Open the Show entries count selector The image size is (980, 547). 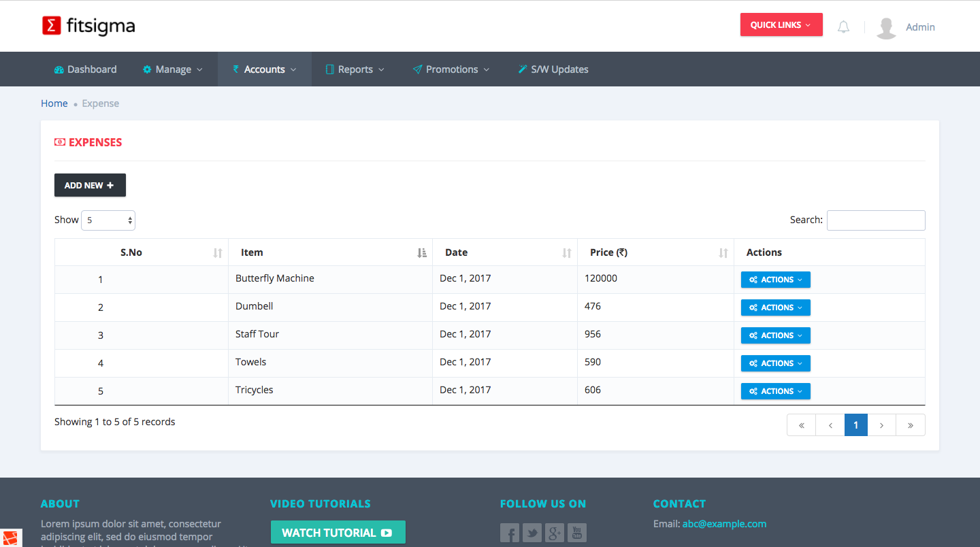tap(108, 220)
